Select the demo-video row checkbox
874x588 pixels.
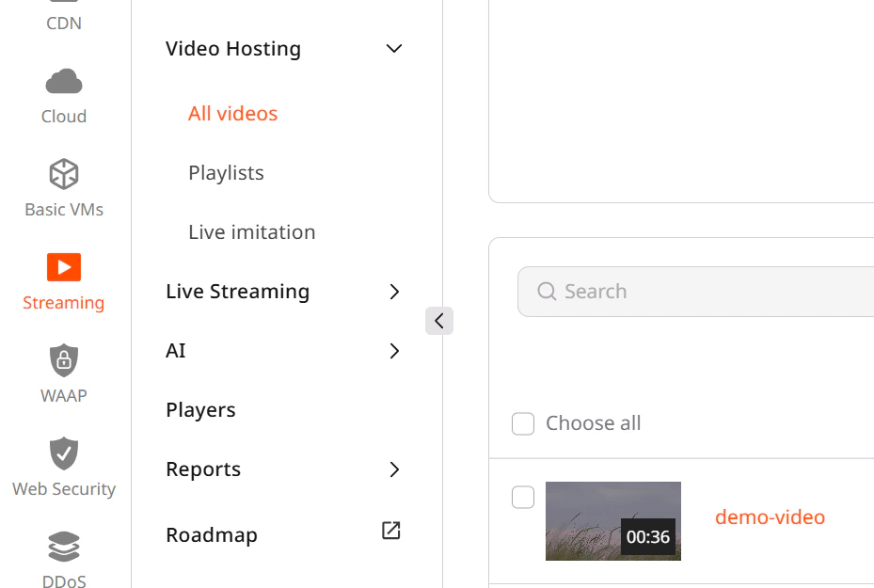tap(523, 497)
